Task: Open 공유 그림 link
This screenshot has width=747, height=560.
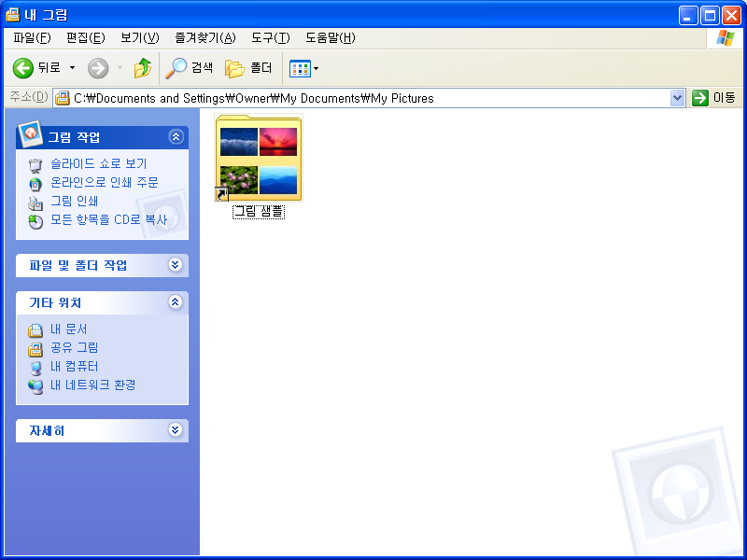Action: click(x=75, y=347)
